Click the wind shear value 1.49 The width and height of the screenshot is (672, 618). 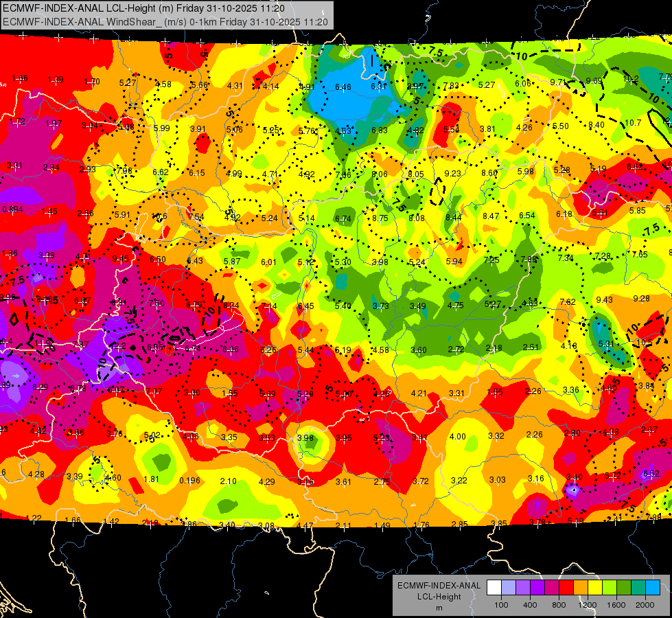pos(382,525)
